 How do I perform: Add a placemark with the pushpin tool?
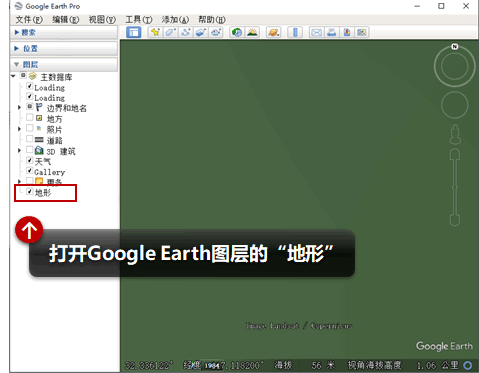coord(155,32)
